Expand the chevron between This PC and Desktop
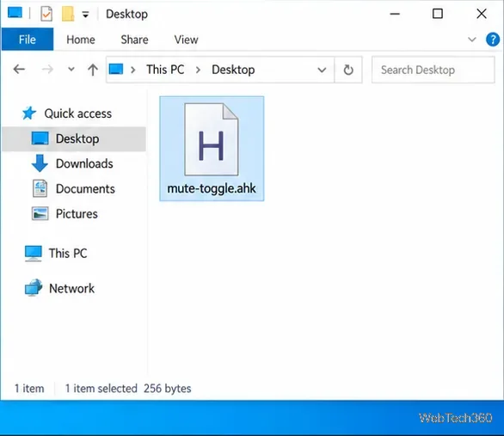Image resolution: width=504 pixels, height=436 pixels. 198,70
